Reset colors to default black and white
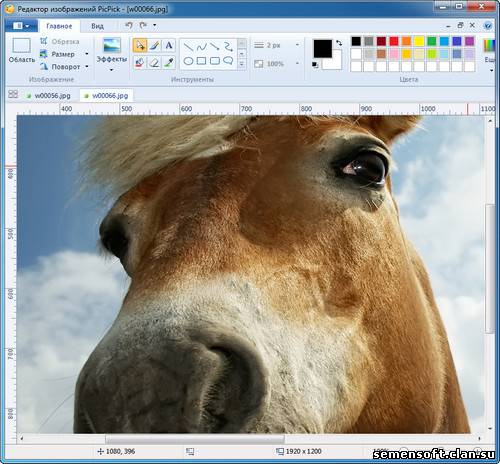This screenshot has width=500, height=464. pos(315,65)
